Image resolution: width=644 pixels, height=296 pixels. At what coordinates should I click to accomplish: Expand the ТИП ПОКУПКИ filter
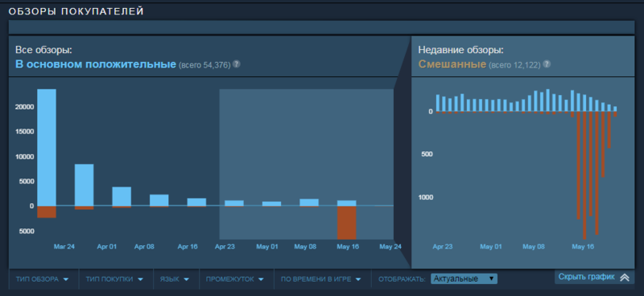click(114, 279)
